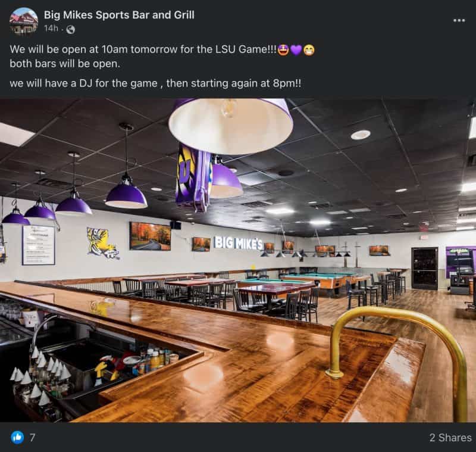476x452 pixels.
Task: View the 2 Shares list
Action: coord(450,438)
